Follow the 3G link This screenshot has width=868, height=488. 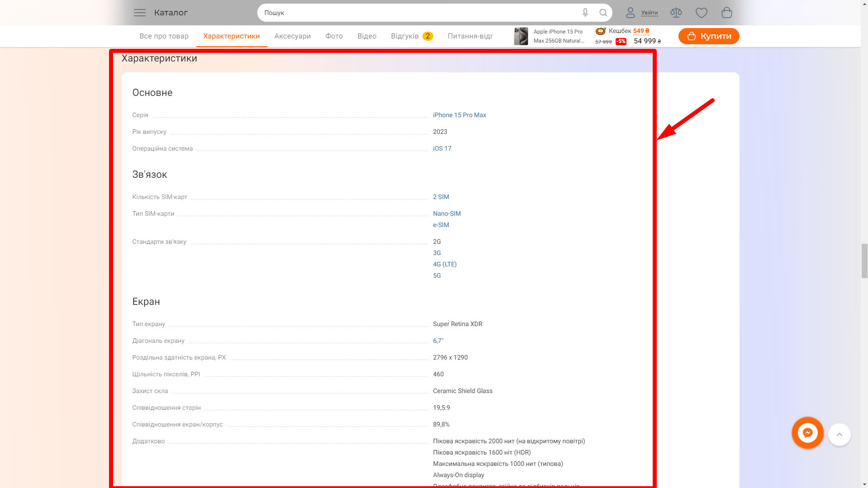click(x=436, y=253)
